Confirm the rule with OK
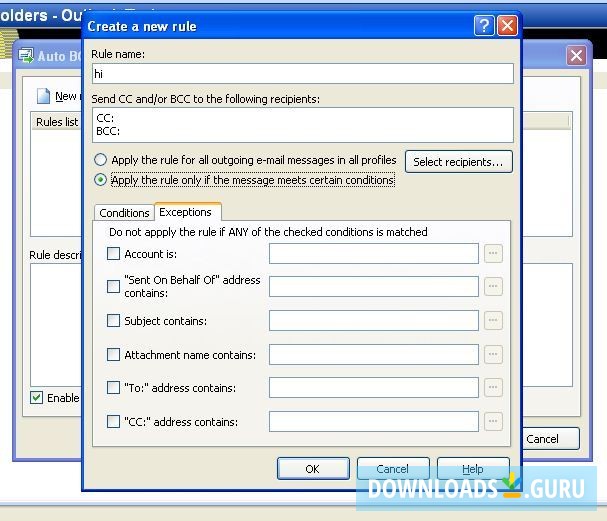This screenshot has height=521, width=607. (x=313, y=469)
